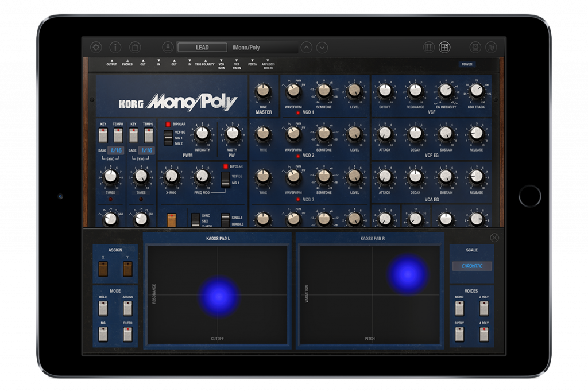The height and width of the screenshot is (392, 588).
Task: Click the VCO 1 LEVEL knob
Action: [x=354, y=91]
